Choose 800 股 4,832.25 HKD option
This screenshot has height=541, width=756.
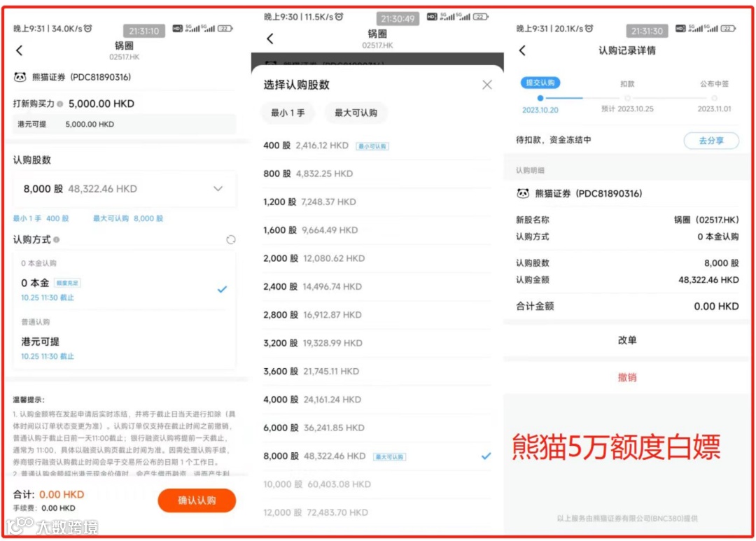coord(377,174)
